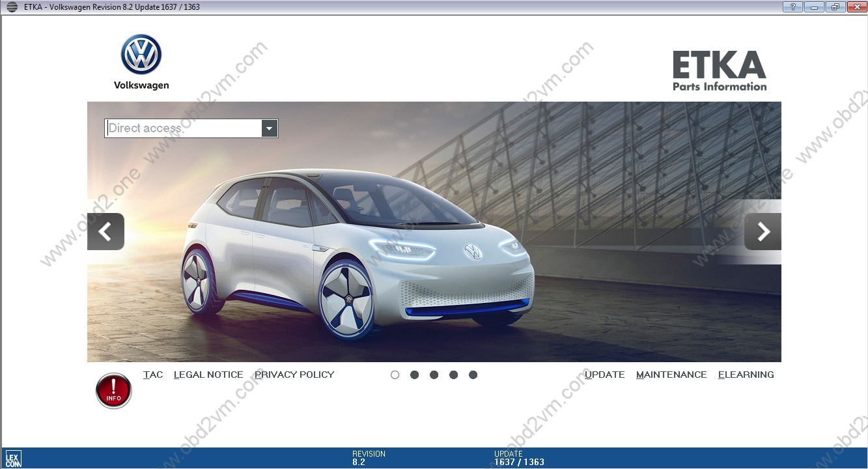The height and width of the screenshot is (469, 868).
Task: Select the third carousel dot
Action: click(x=434, y=375)
